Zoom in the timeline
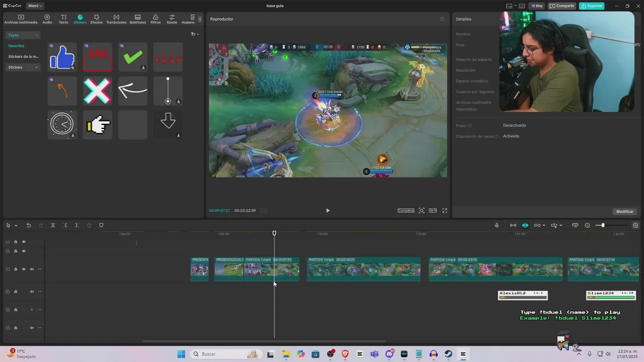 coord(635,225)
